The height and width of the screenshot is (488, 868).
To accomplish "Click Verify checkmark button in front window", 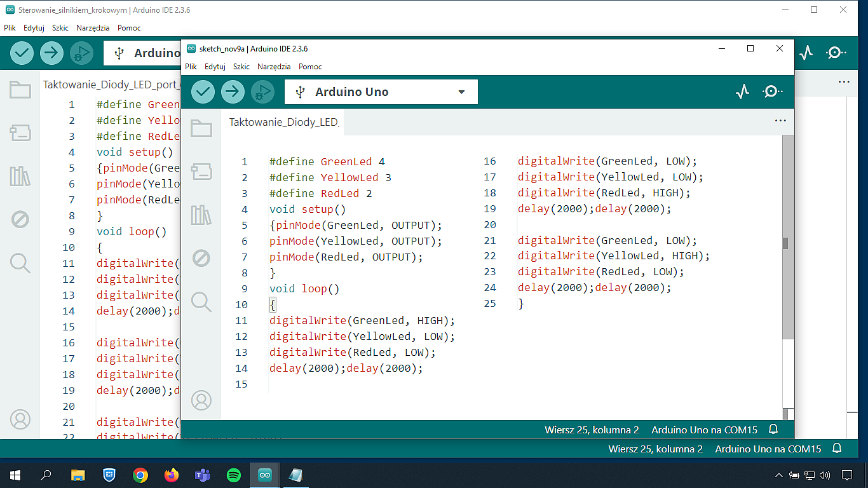I will tap(203, 92).
